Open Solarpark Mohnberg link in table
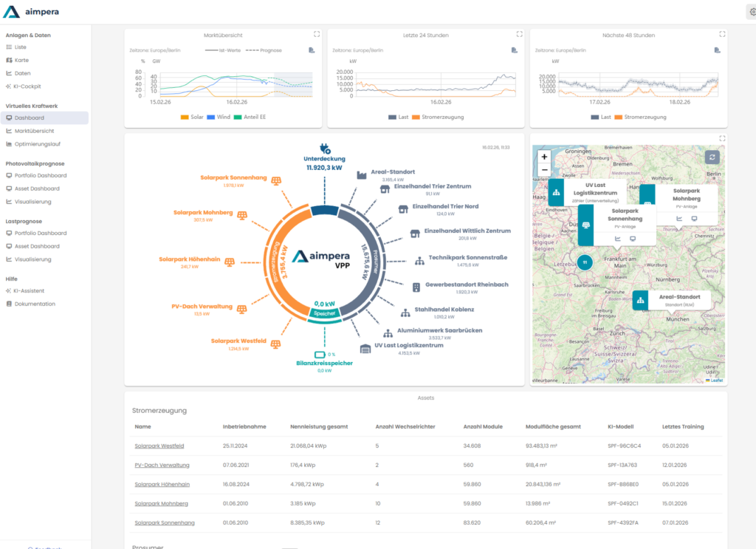The width and height of the screenshot is (756, 549). pyautogui.click(x=161, y=504)
